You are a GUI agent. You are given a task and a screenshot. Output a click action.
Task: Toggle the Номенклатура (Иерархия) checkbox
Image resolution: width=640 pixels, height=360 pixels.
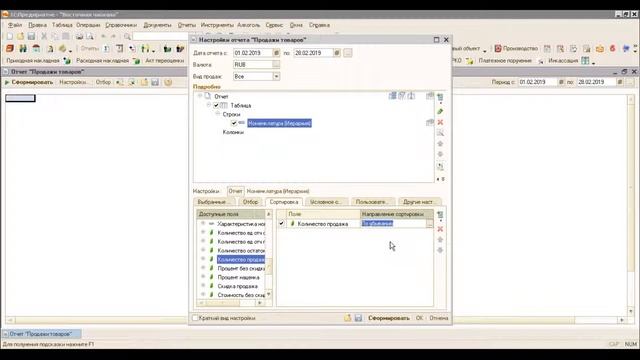[x=234, y=123]
